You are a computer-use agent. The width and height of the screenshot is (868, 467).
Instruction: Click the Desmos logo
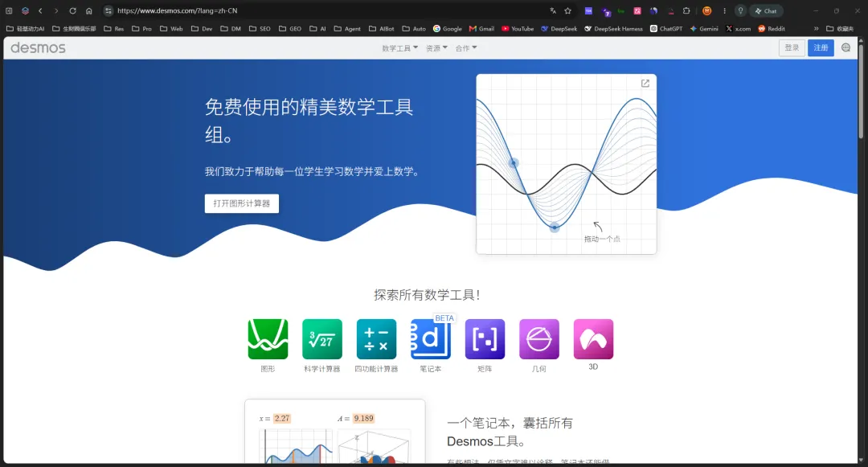pyautogui.click(x=39, y=48)
